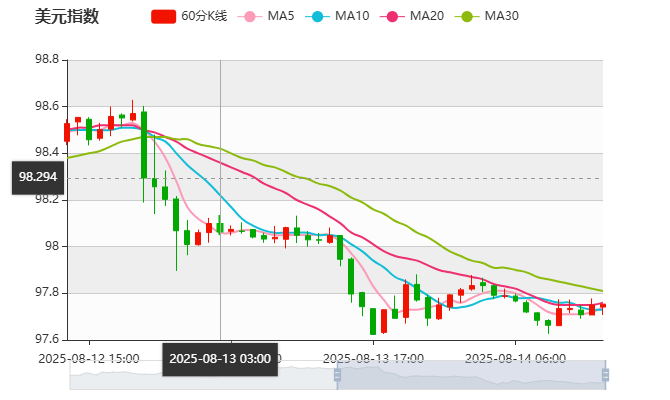Image resolution: width=670 pixels, height=400 pixels.
Task: Click the left handle of the zoom slider
Action: [x=336, y=375]
